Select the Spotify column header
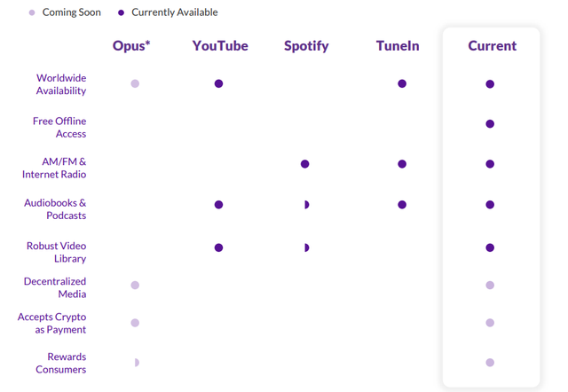 tap(306, 46)
